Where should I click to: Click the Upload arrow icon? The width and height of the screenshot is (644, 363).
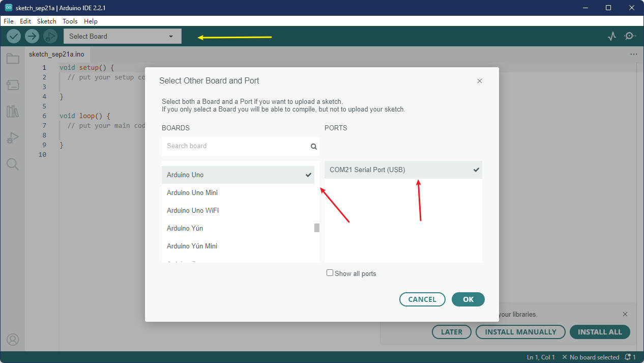(x=32, y=36)
